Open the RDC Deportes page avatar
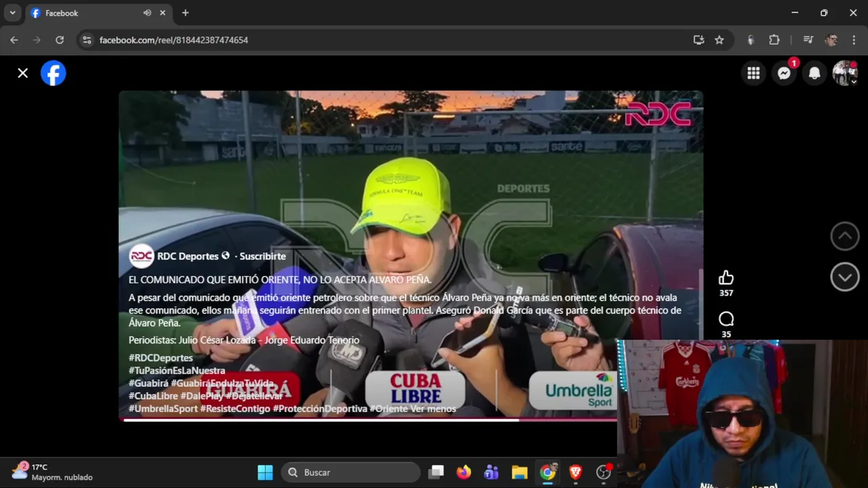This screenshot has height=488, width=868. pyautogui.click(x=141, y=256)
